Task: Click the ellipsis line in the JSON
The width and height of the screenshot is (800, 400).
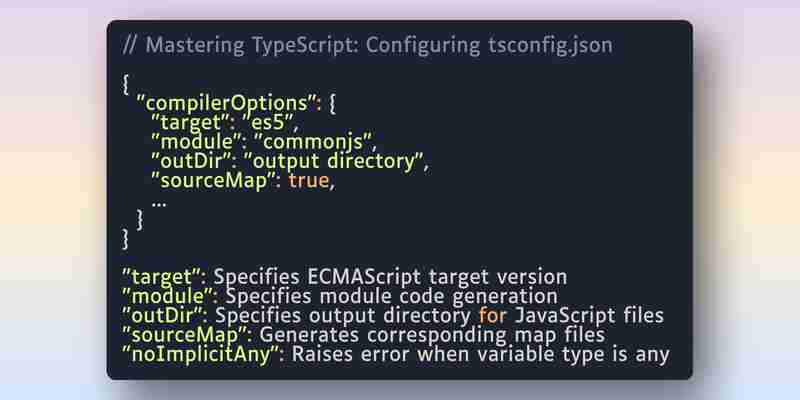Action: pyautogui.click(x=159, y=204)
